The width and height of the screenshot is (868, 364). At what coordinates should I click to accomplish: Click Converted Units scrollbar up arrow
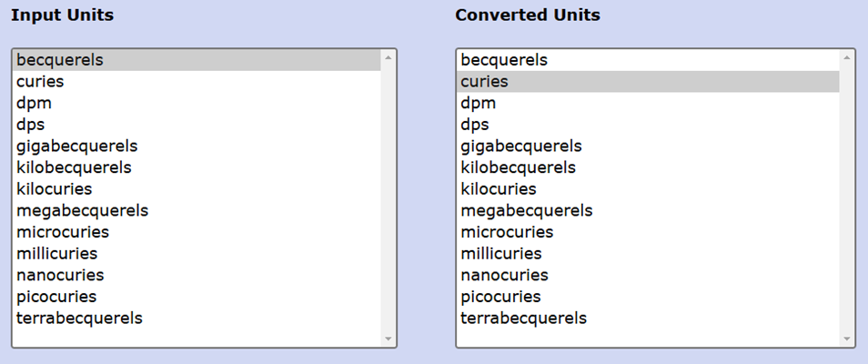(847, 58)
